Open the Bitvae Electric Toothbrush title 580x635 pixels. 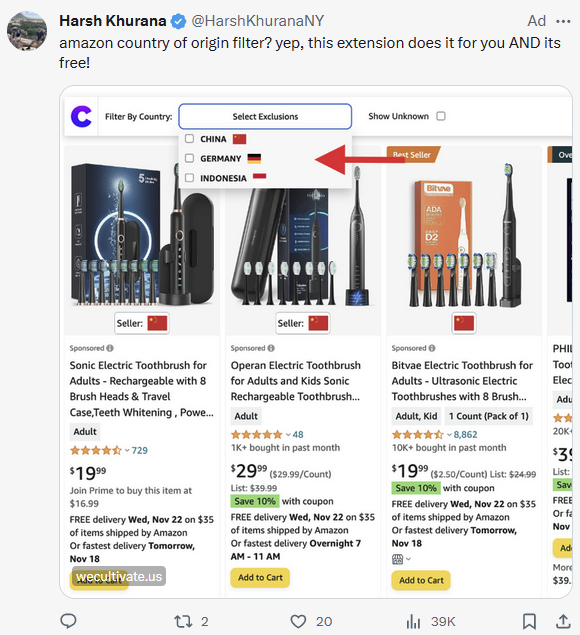click(462, 381)
